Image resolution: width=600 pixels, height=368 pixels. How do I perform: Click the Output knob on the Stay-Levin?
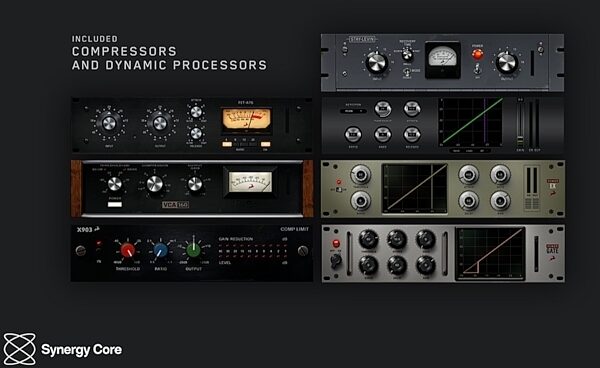click(507, 63)
